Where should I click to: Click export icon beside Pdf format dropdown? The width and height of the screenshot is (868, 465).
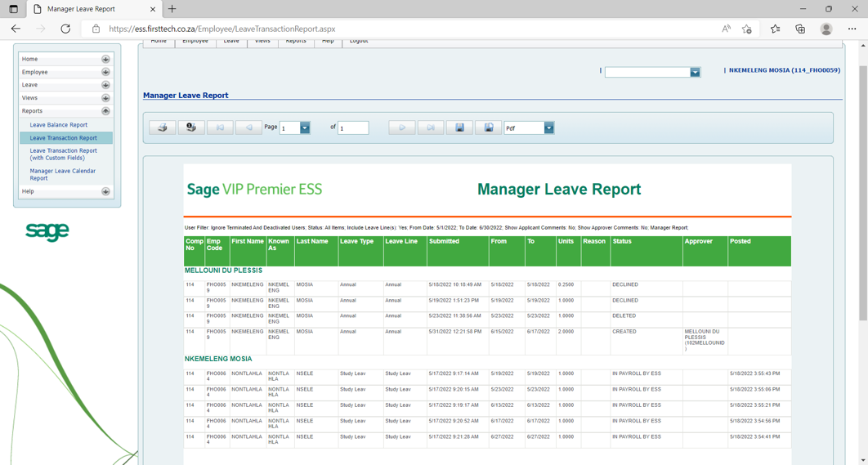(x=489, y=127)
